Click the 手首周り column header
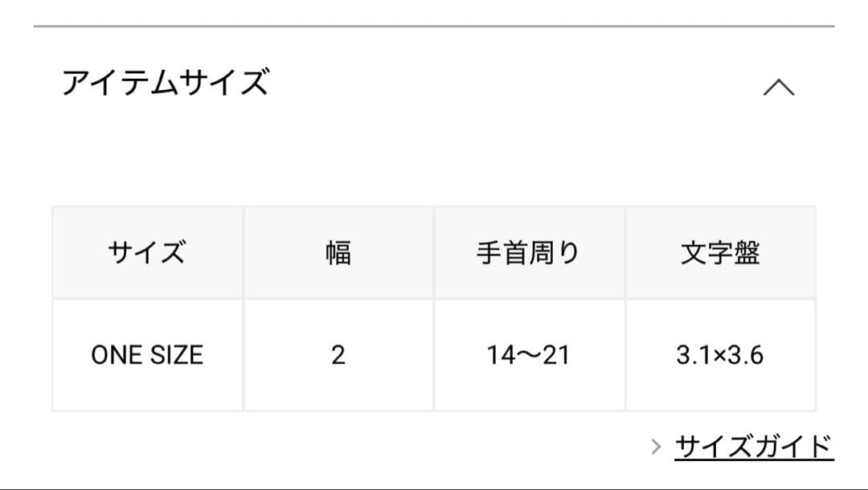The width and height of the screenshot is (868, 490). pyautogui.click(x=529, y=253)
